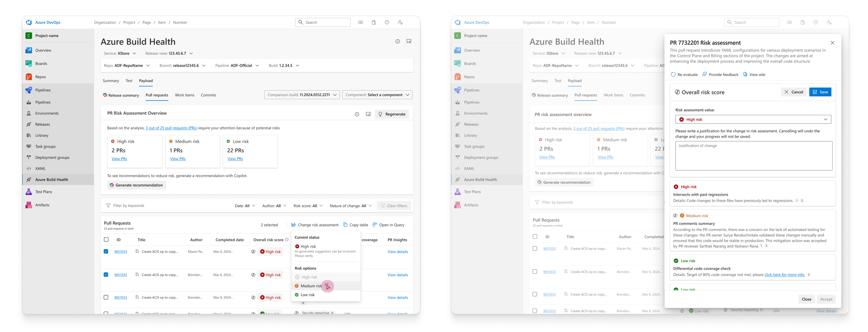Toggle select-all checkbox in right window table header
Viewport: 868px width, 332px height.
point(535,236)
